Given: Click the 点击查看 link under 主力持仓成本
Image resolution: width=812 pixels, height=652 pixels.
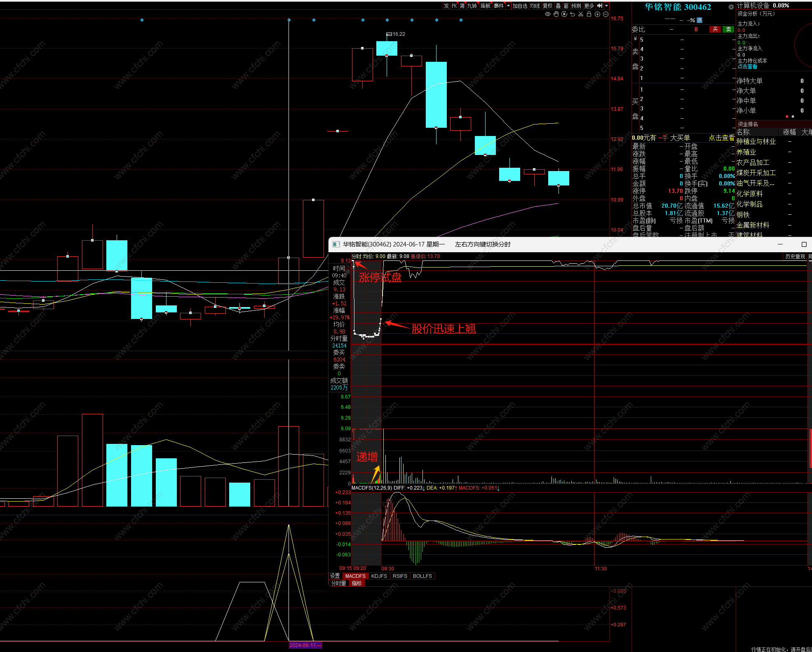Looking at the screenshot, I should tap(747, 67).
